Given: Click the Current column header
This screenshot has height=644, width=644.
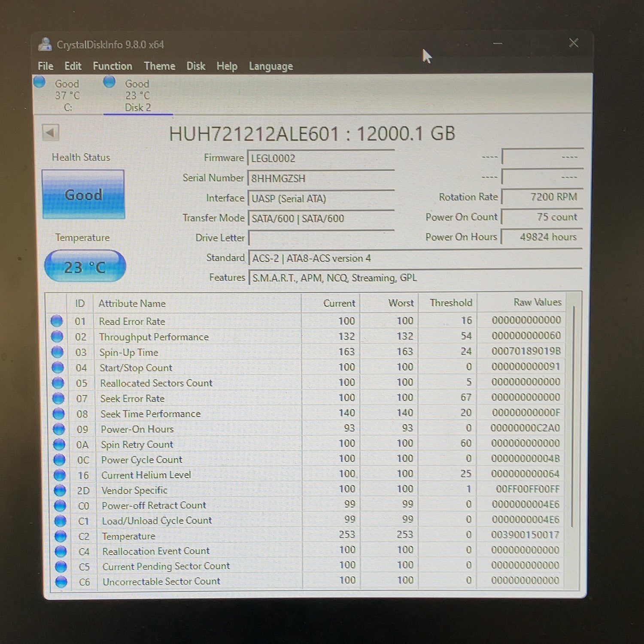Looking at the screenshot, I should [x=331, y=303].
